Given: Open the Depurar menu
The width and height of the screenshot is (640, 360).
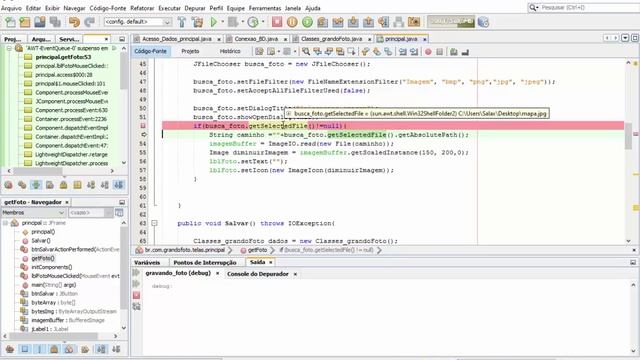Looking at the screenshot, I should tap(195, 8).
